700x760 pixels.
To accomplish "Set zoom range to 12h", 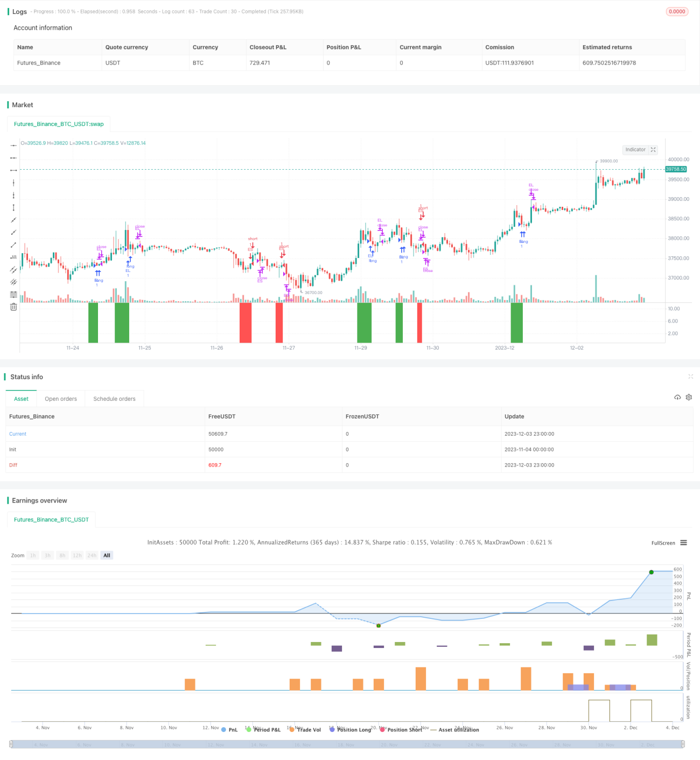I will [77, 555].
